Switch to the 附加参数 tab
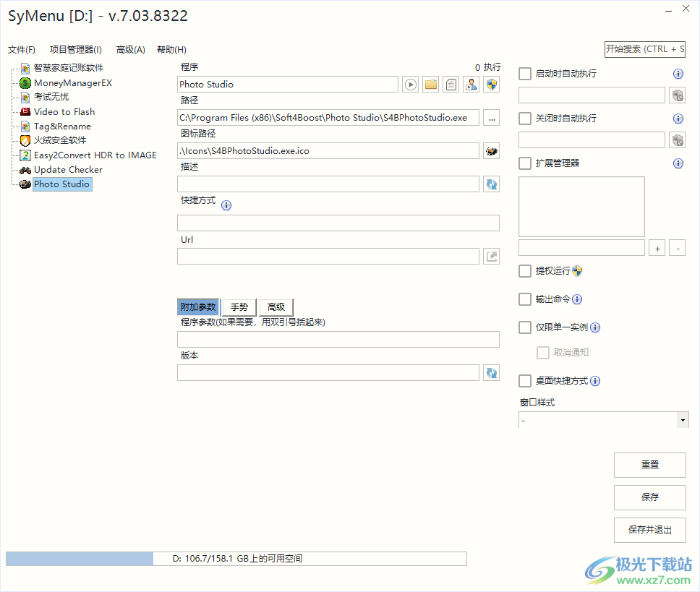The width and height of the screenshot is (700, 592). tap(198, 307)
